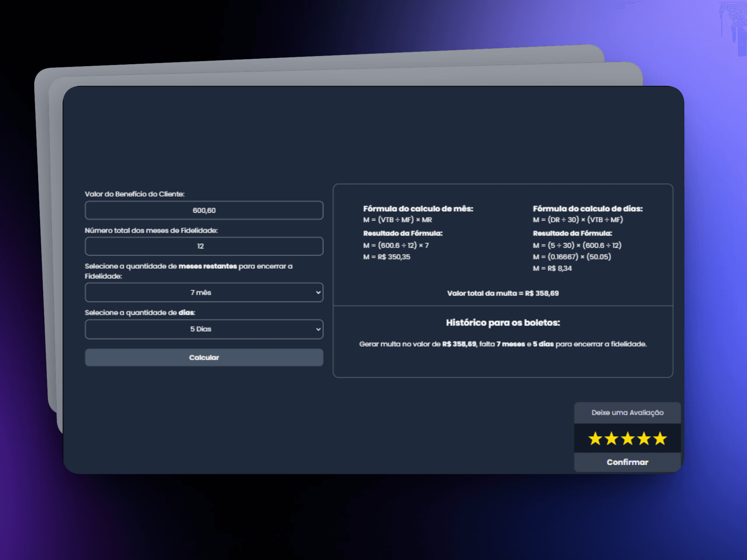Image resolution: width=747 pixels, height=560 pixels.
Task: Click the first rating star
Action: (595, 439)
